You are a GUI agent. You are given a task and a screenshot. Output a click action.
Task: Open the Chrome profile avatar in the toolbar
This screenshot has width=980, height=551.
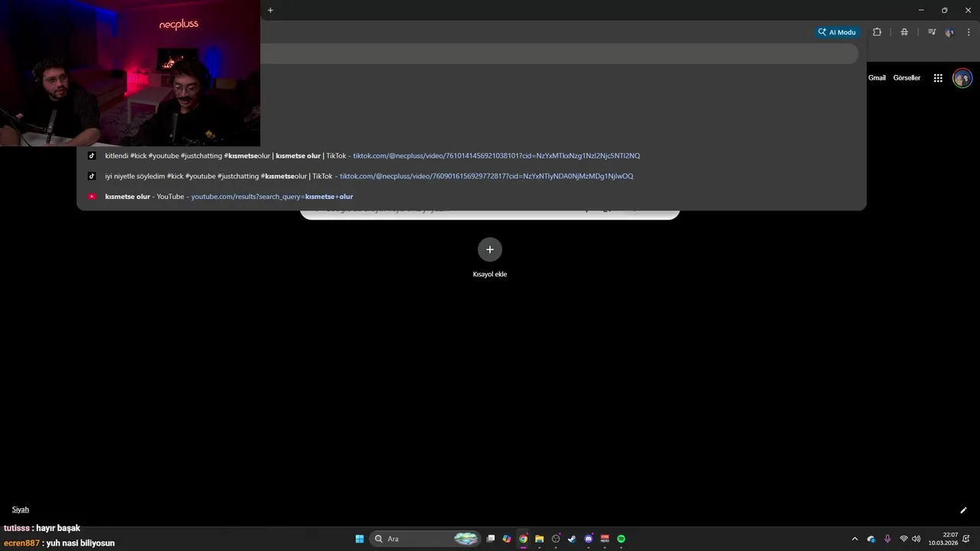pyautogui.click(x=950, y=32)
